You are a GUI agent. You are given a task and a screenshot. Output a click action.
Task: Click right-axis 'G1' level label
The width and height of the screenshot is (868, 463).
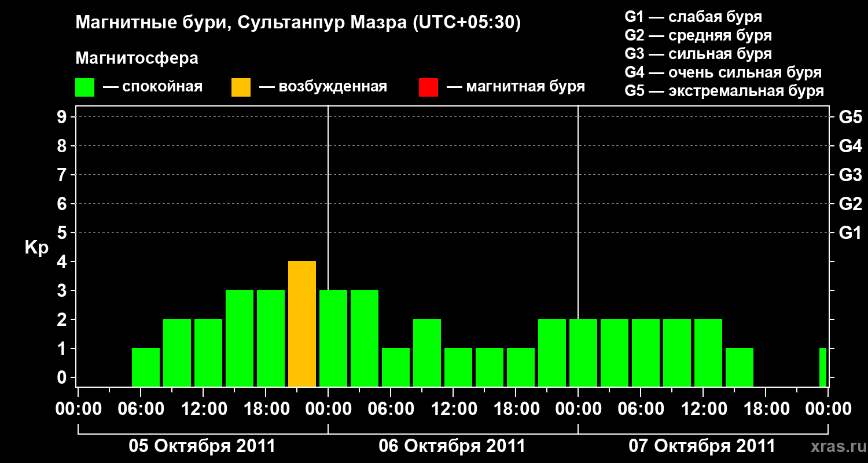(851, 233)
